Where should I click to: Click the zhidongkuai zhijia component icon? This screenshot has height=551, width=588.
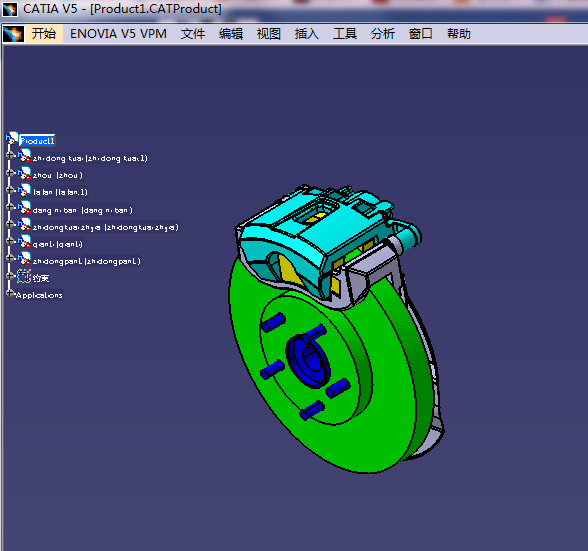tap(24, 224)
